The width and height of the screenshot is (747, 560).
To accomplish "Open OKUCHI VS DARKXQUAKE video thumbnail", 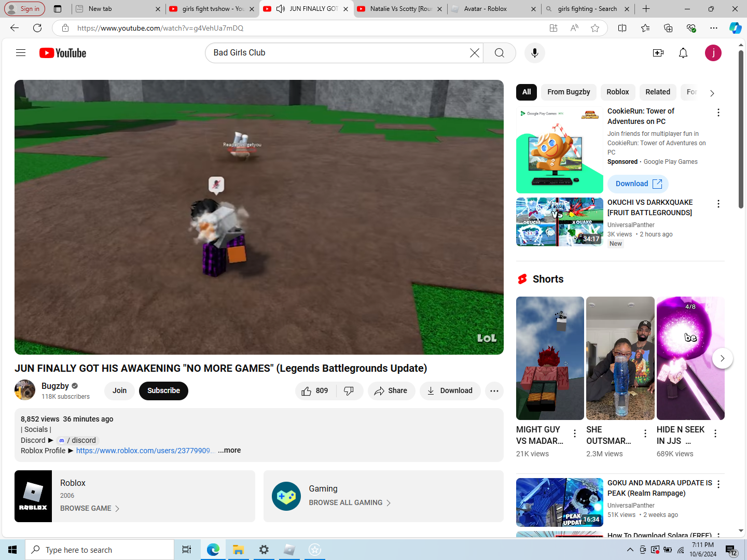I will coord(560,222).
